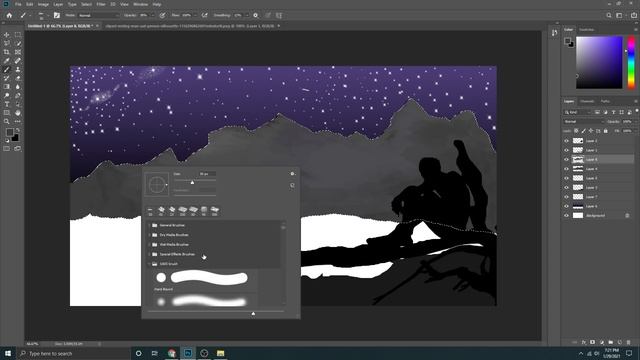Viewport: 640px width, 360px height.
Task: Open the File menu
Action: (18, 4)
